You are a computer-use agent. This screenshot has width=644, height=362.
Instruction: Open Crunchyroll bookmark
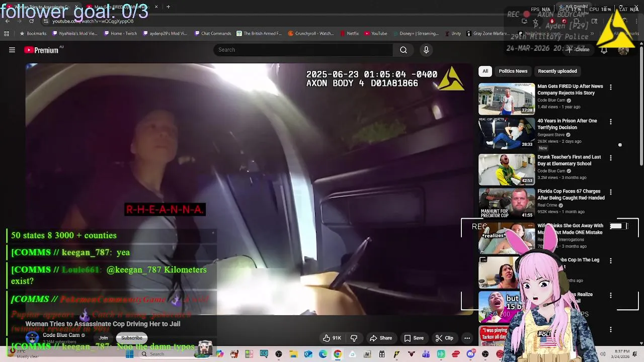(x=311, y=34)
